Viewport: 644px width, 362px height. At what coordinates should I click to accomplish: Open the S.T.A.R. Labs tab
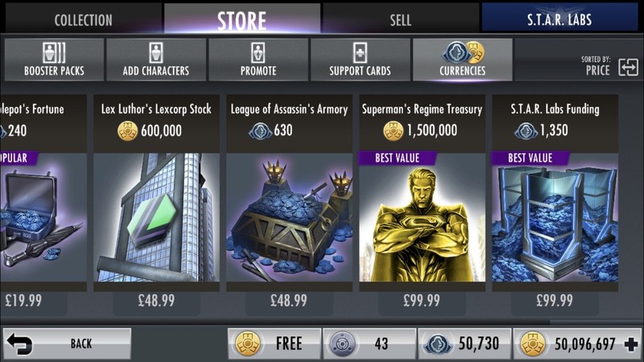pyautogui.click(x=559, y=19)
